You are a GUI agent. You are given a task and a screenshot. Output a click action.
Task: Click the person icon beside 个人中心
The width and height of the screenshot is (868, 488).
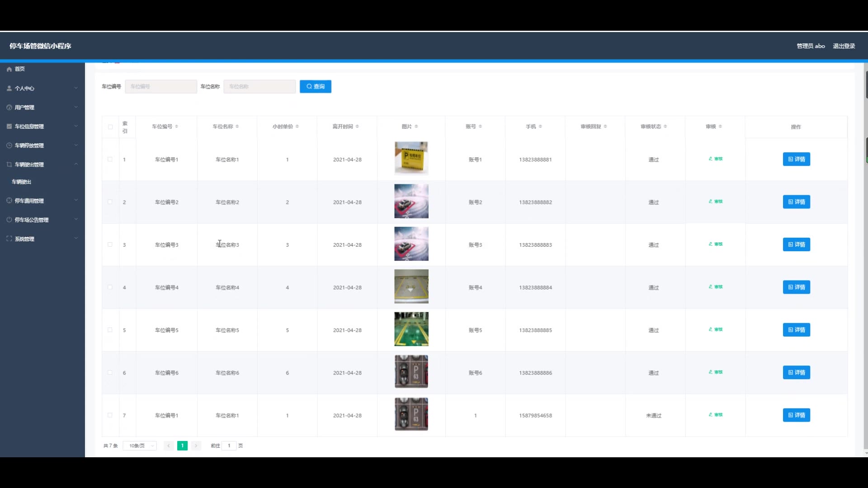click(x=9, y=89)
